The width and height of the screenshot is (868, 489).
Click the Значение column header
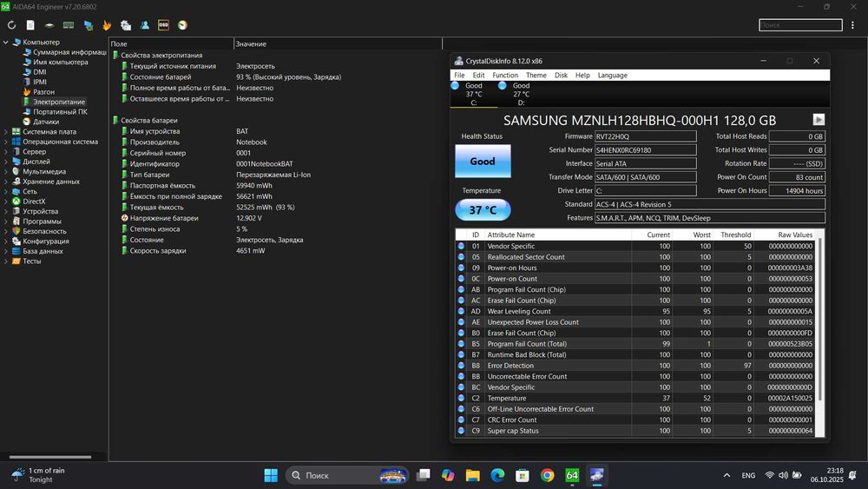click(338, 43)
